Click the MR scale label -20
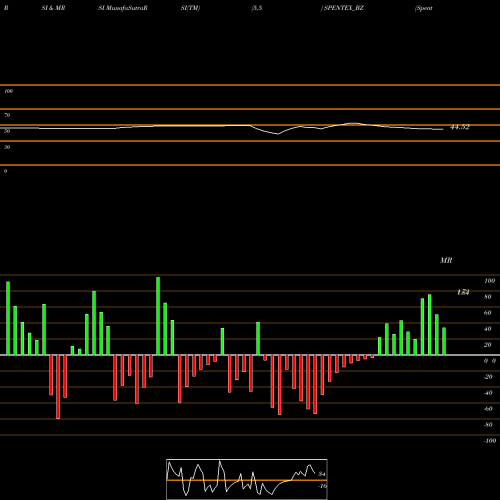 click(488, 377)
